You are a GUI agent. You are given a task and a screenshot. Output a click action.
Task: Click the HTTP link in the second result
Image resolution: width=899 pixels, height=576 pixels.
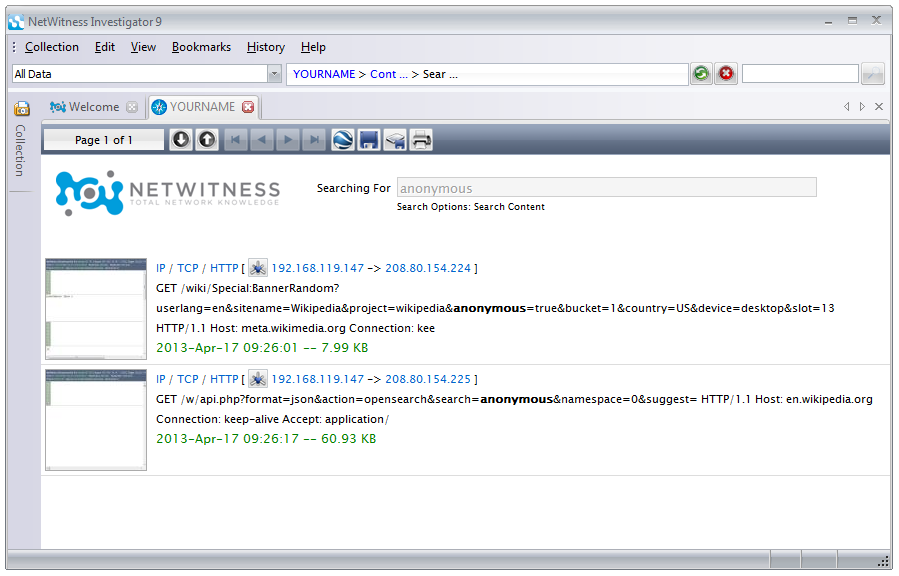pyautogui.click(x=224, y=379)
